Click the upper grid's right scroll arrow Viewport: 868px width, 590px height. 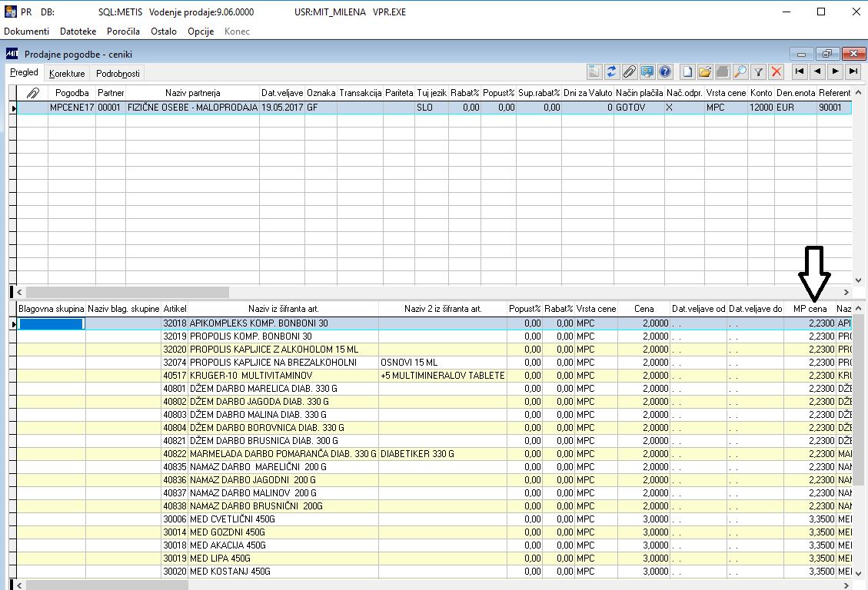846,293
